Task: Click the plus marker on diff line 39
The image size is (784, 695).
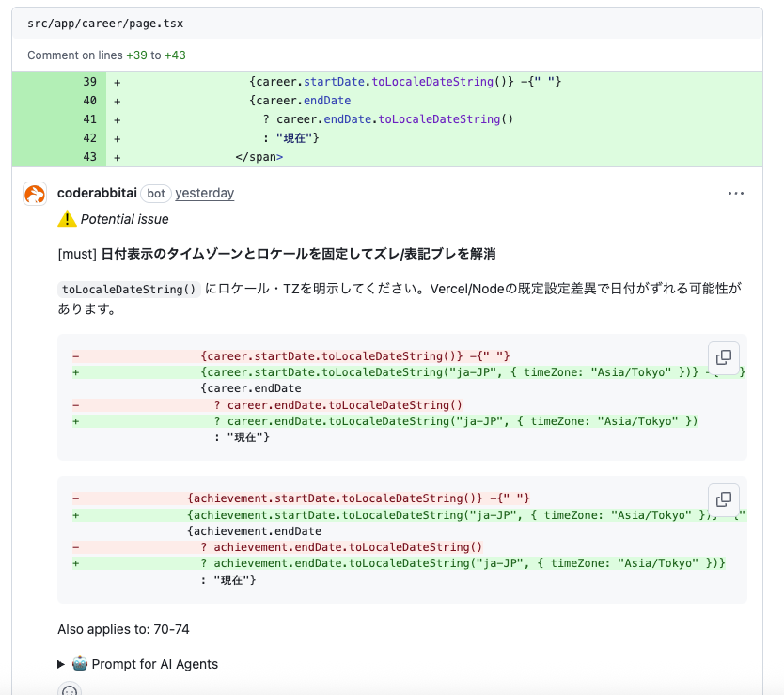Action: tap(118, 82)
